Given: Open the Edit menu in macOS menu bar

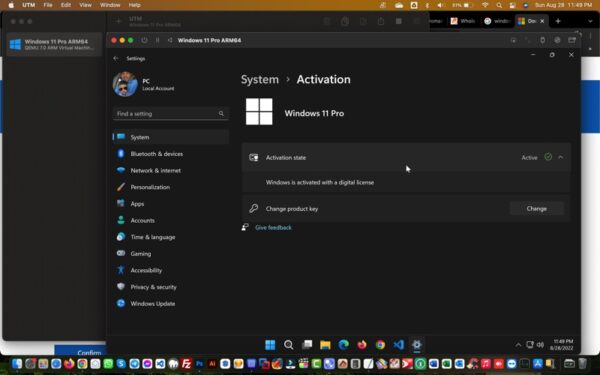Looking at the screenshot, I should tap(66, 5).
